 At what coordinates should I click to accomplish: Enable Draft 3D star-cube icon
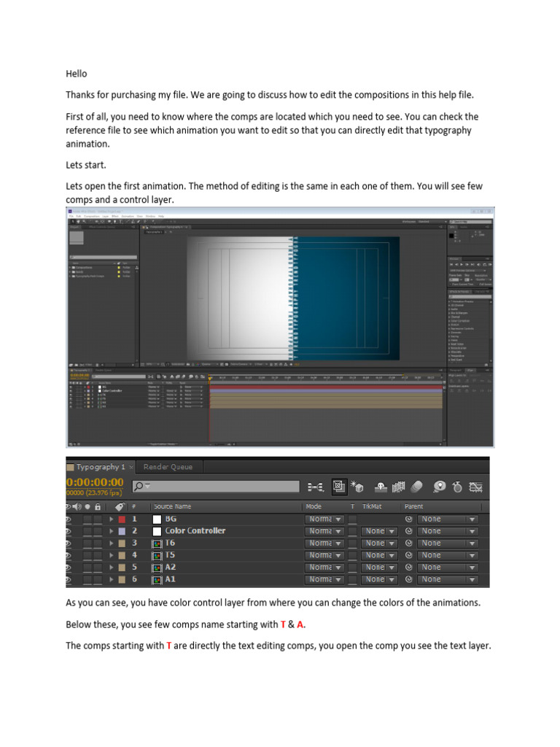(357, 487)
